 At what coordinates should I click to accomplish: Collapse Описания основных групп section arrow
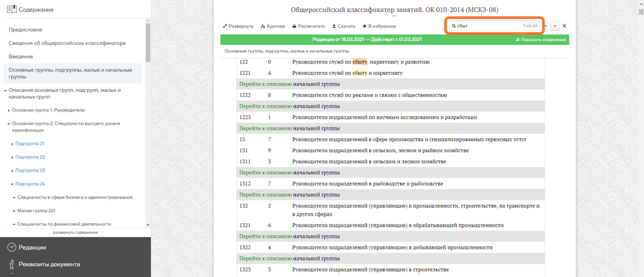(5, 90)
